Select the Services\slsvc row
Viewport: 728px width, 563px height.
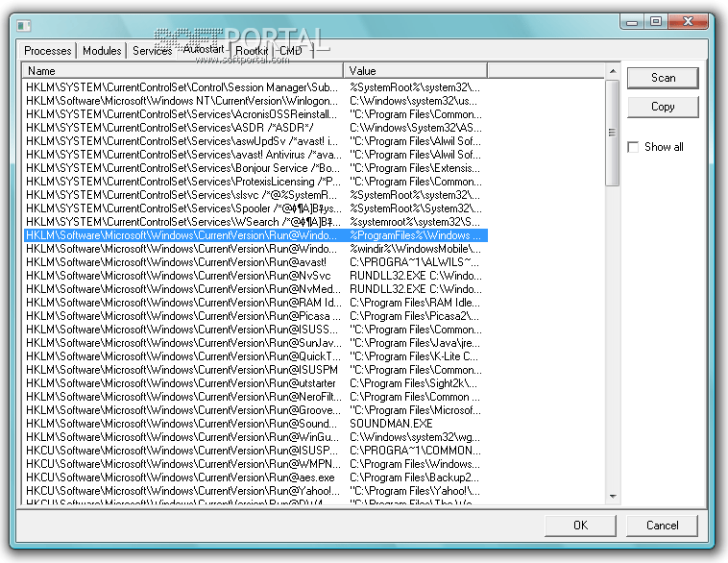pyautogui.click(x=255, y=195)
